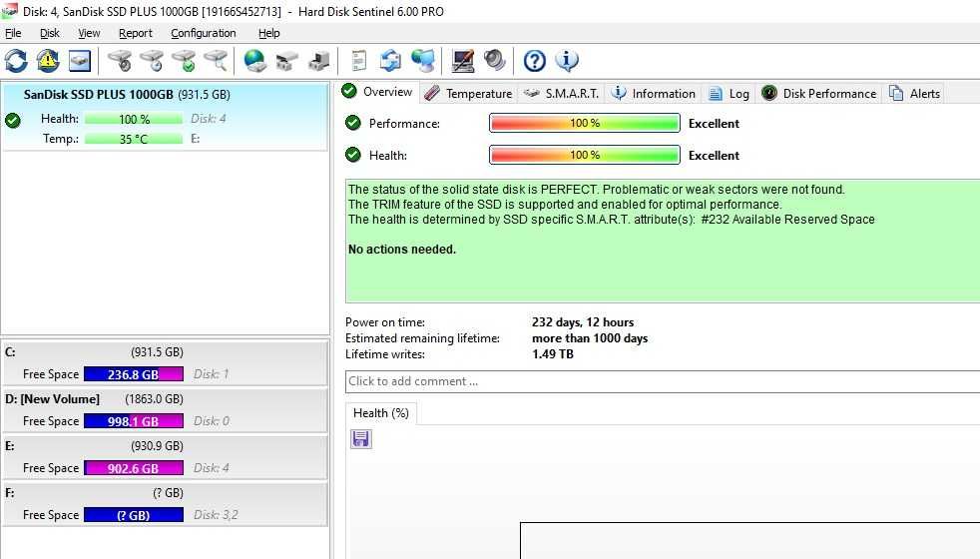Screen dimensions: 980x559
Task: Click the green status check in SanDisk disk panel
Action: click(13, 120)
